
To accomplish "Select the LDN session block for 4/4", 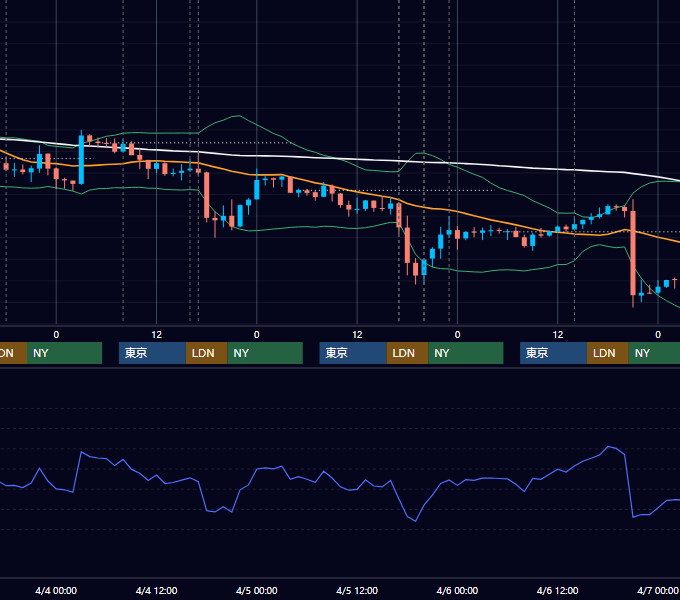I will pos(206,353).
